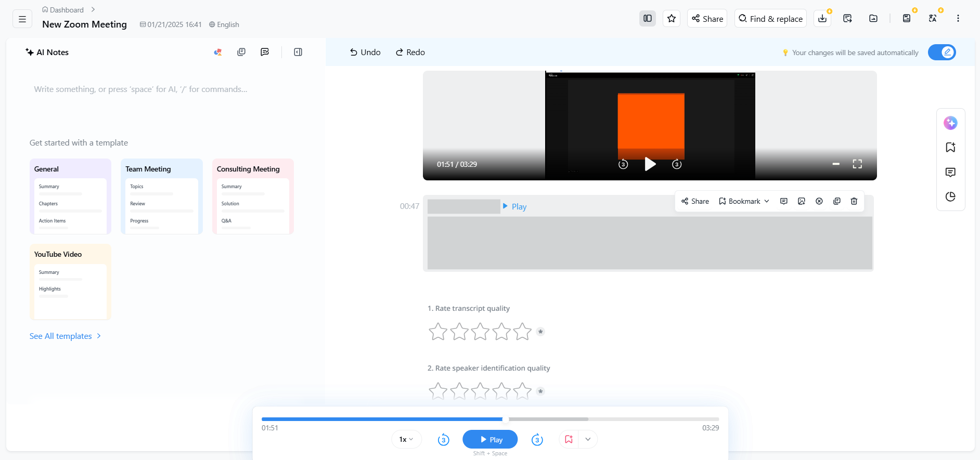Click the 00:47 segment timestamp
This screenshot has width=980, height=460.
pyautogui.click(x=409, y=206)
